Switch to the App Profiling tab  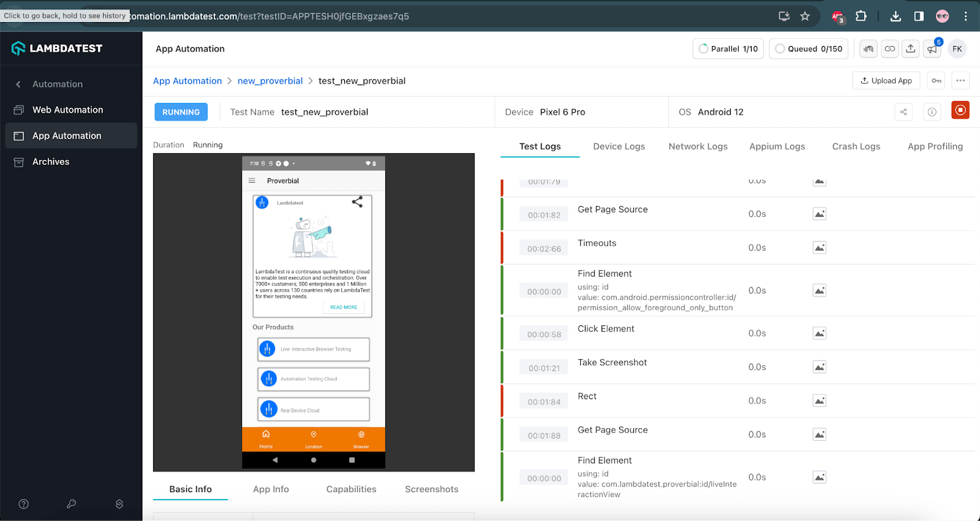coord(935,146)
